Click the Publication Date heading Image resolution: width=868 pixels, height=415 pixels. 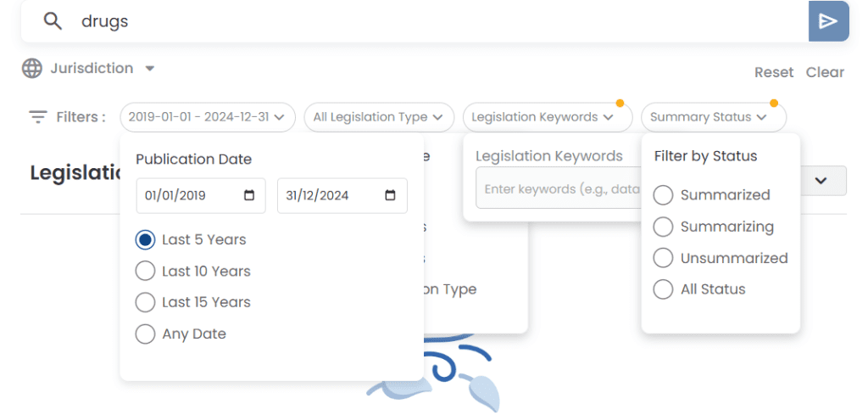click(194, 160)
